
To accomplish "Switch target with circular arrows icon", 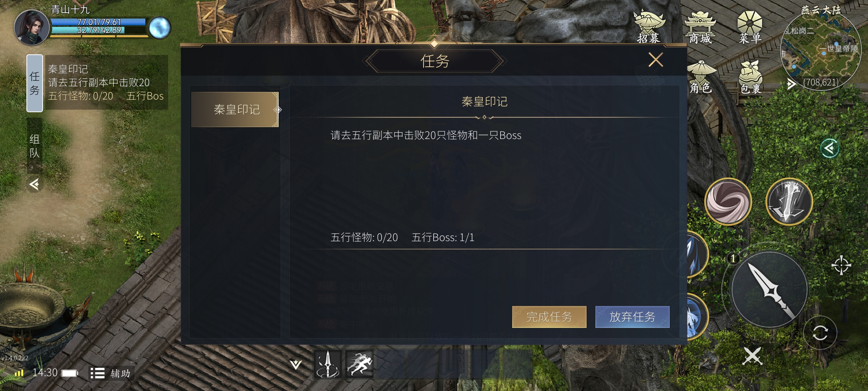I will pyautogui.click(x=820, y=333).
